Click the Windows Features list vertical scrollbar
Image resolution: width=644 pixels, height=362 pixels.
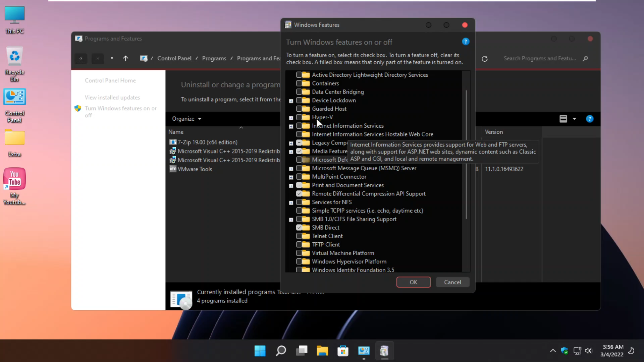(x=466, y=155)
